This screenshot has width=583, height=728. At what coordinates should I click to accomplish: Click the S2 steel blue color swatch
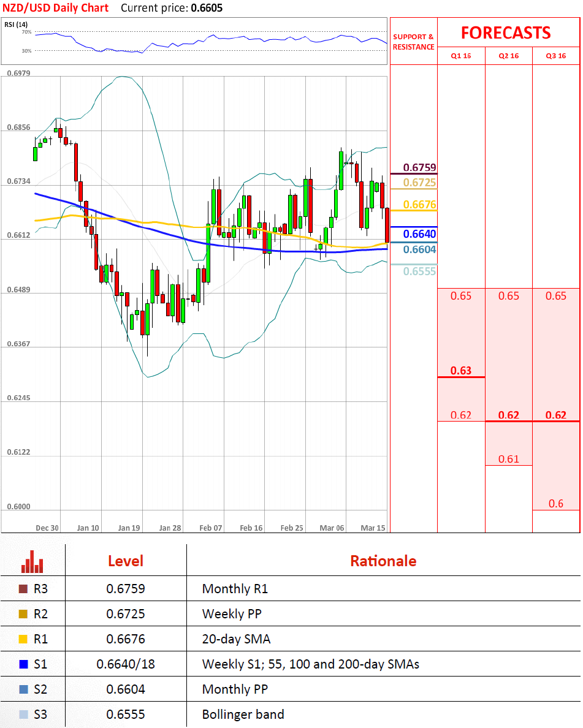pyautogui.click(x=23, y=689)
